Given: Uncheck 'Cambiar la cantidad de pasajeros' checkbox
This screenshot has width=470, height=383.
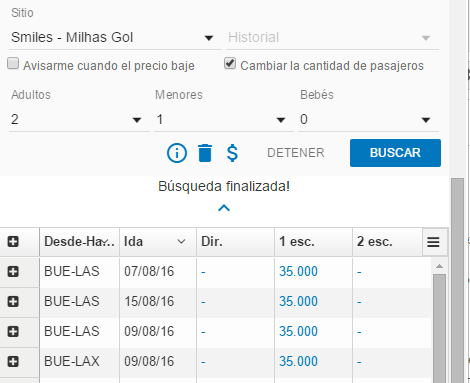Looking at the screenshot, I should point(230,63).
